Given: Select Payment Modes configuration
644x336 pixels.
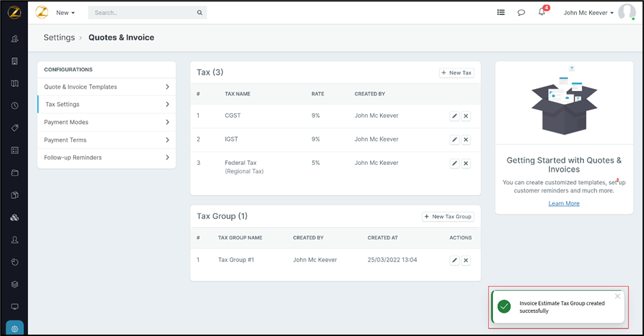Looking at the screenshot, I should click(106, 122).
